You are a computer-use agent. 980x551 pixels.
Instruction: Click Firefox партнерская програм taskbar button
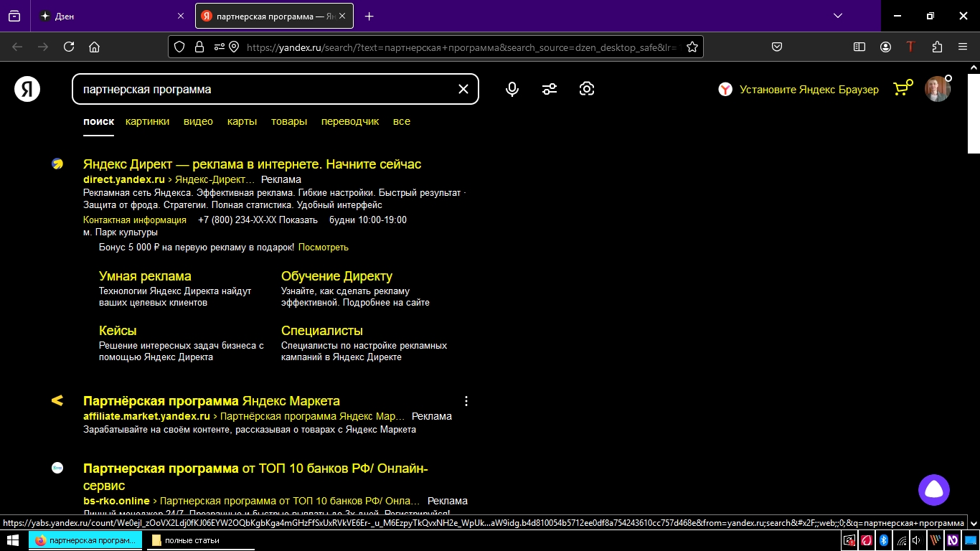click(85, 540)
